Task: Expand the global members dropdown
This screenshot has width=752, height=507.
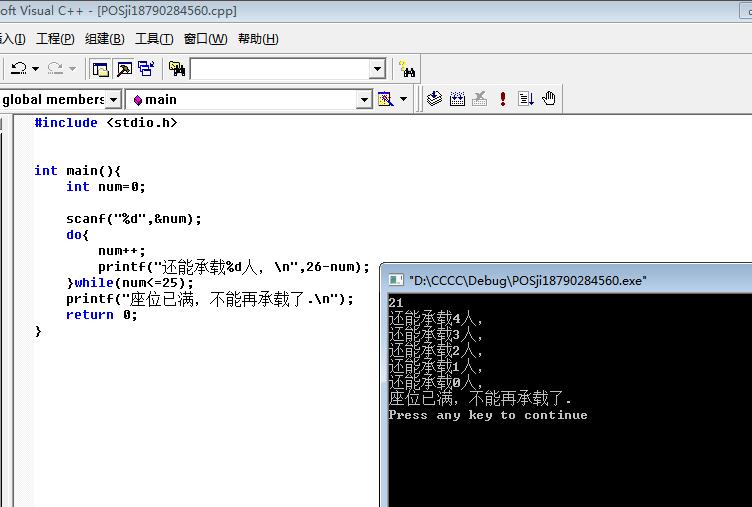Action: click(114, 99)
